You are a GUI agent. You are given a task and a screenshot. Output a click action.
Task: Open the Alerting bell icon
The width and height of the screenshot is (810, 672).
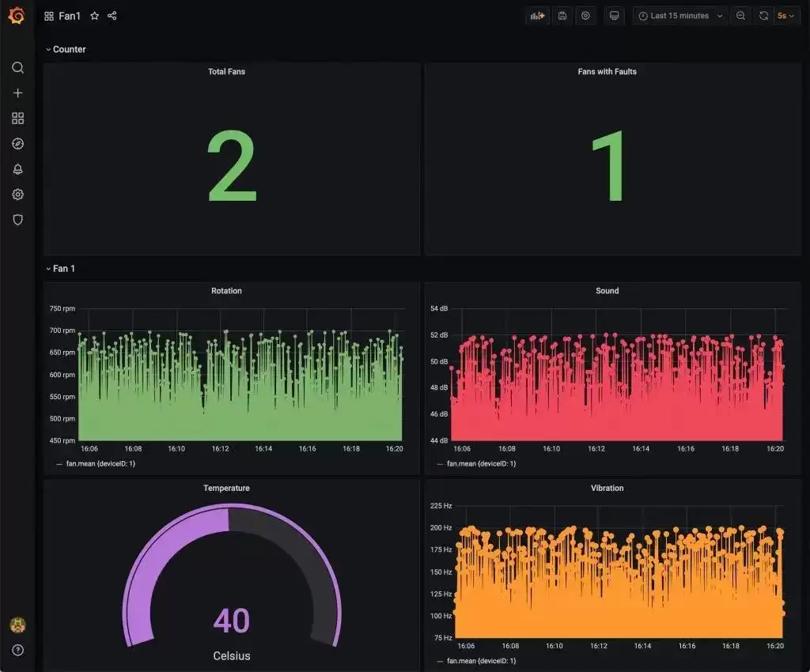coord(17,168)
